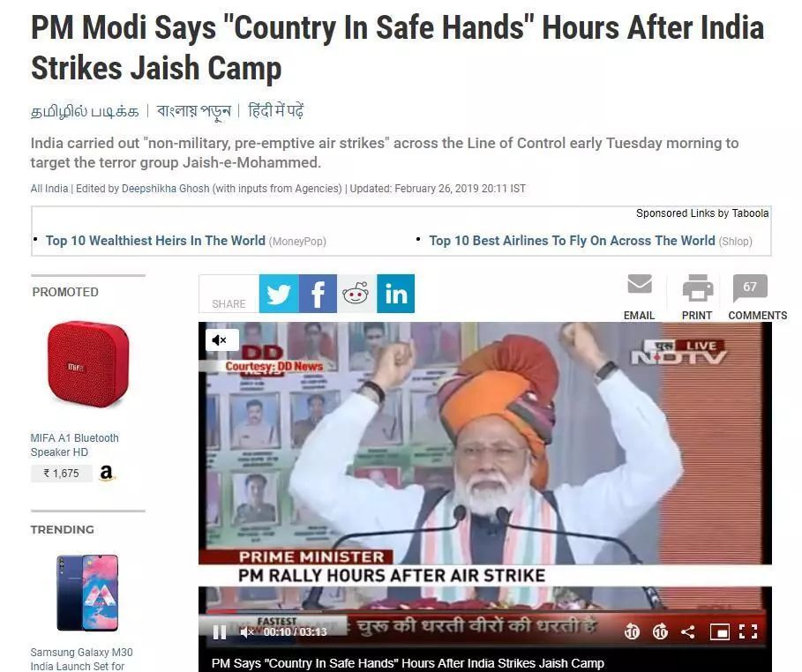Open Top 10 Wealthiest Heirs sponsored link
The image size is (802, 672).
click(x=155, y=241)
